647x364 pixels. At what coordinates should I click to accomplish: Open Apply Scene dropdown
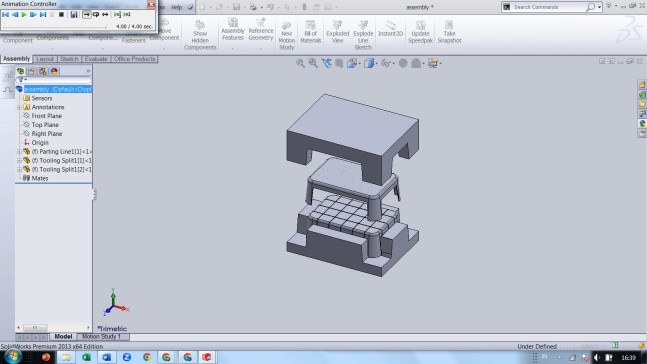417,63
